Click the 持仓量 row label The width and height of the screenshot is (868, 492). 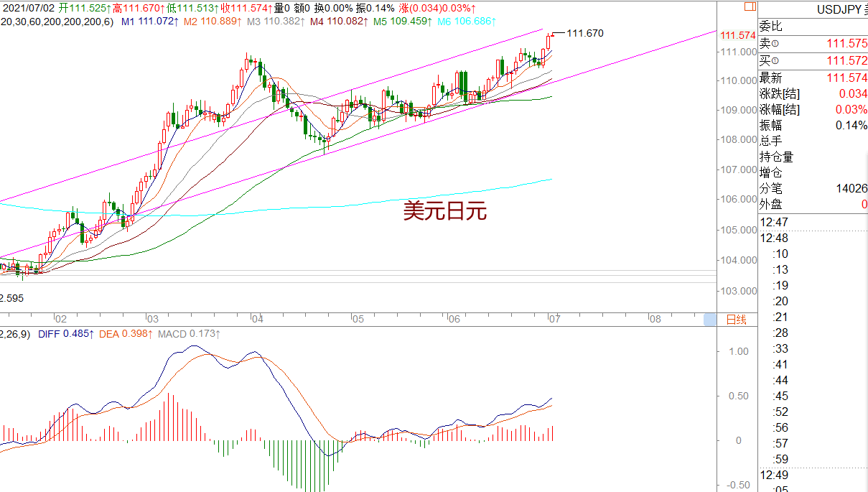click(777, 157)
